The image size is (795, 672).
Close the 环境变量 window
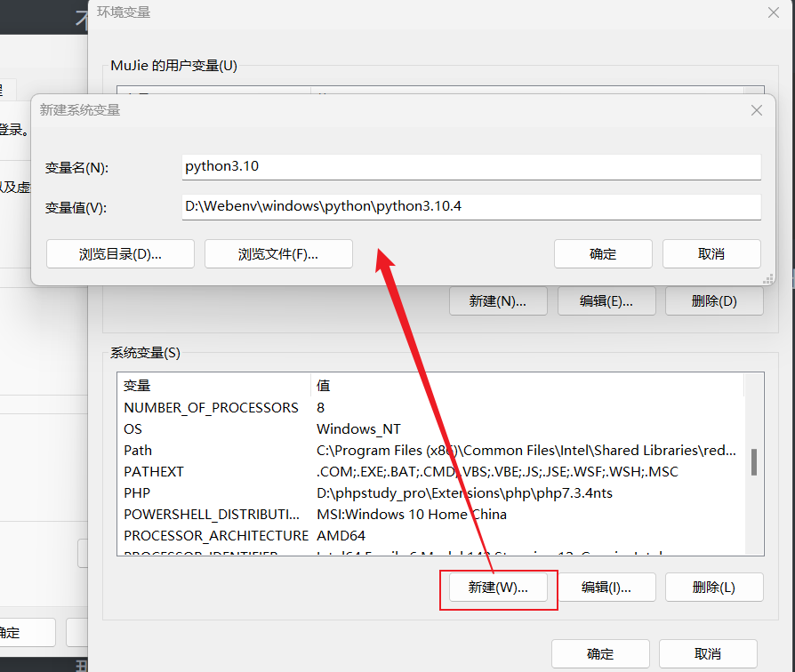pos(773,12)
